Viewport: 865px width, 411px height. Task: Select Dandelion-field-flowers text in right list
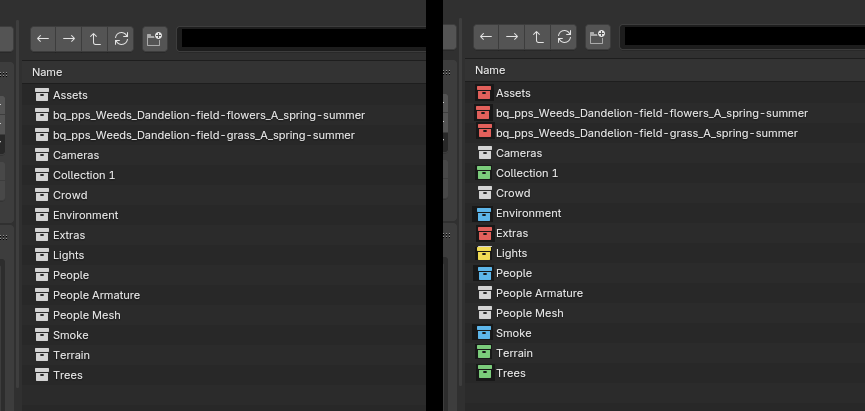[x=652, y=113]
